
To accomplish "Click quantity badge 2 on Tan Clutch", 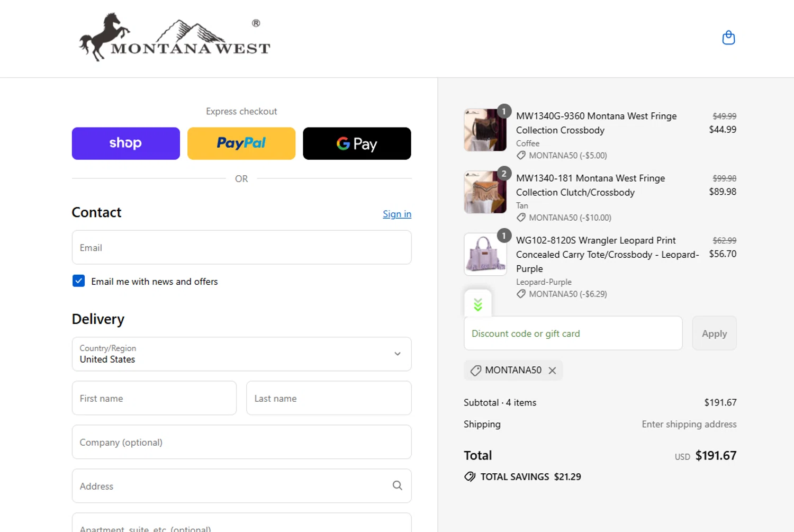I will click(504, 173).
